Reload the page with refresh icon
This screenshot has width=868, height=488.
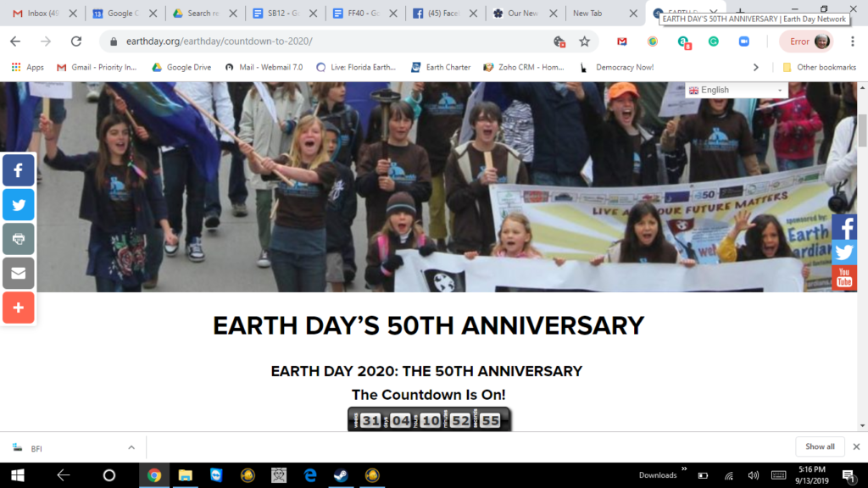(76, 42)
